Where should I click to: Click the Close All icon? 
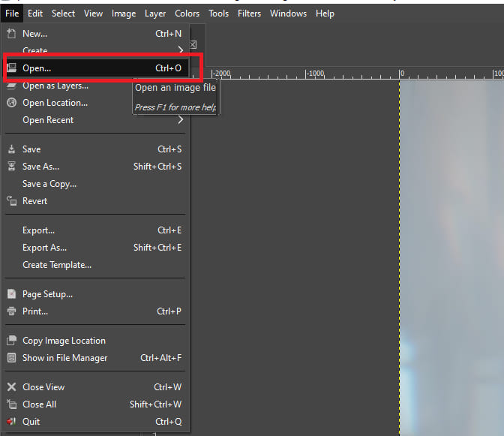tap(11, 404)
